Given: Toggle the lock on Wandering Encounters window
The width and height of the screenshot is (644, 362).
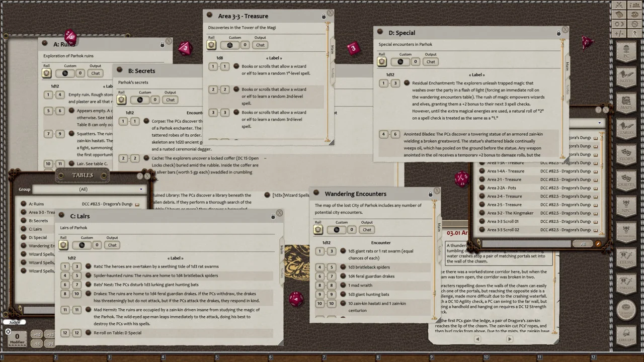Looking at the screenshot, I should pyautogui.click(x=430, y=194).
